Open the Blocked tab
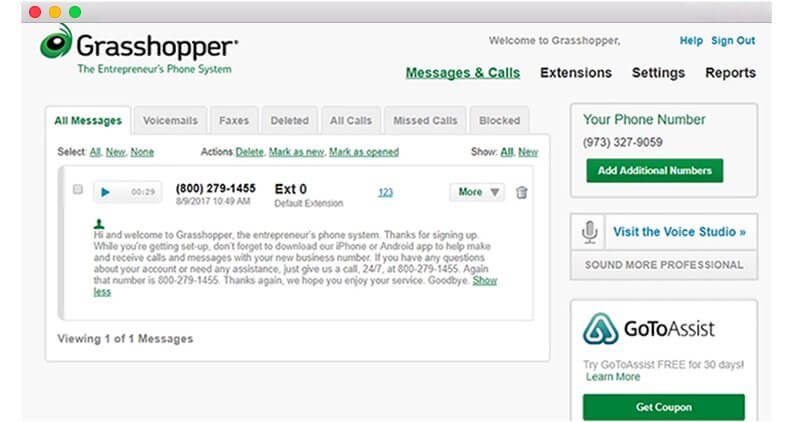This screenshot has width=793, height=422. [x=499, y=120]
